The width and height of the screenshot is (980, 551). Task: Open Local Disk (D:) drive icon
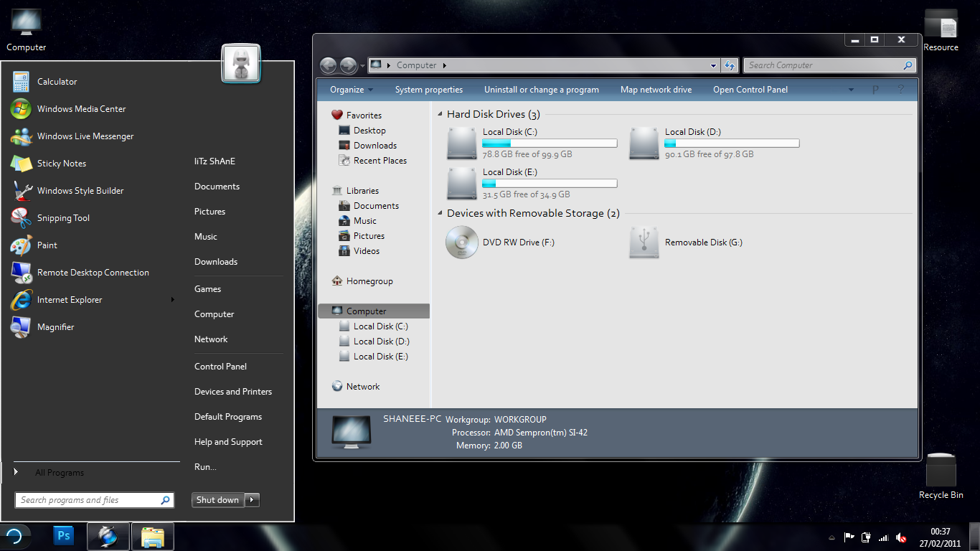[644, 143]
